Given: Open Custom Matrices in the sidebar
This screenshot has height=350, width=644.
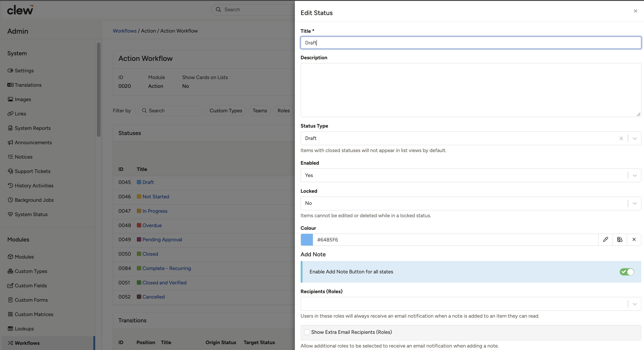Looking at the screenshot, I should tap(30, 314).
